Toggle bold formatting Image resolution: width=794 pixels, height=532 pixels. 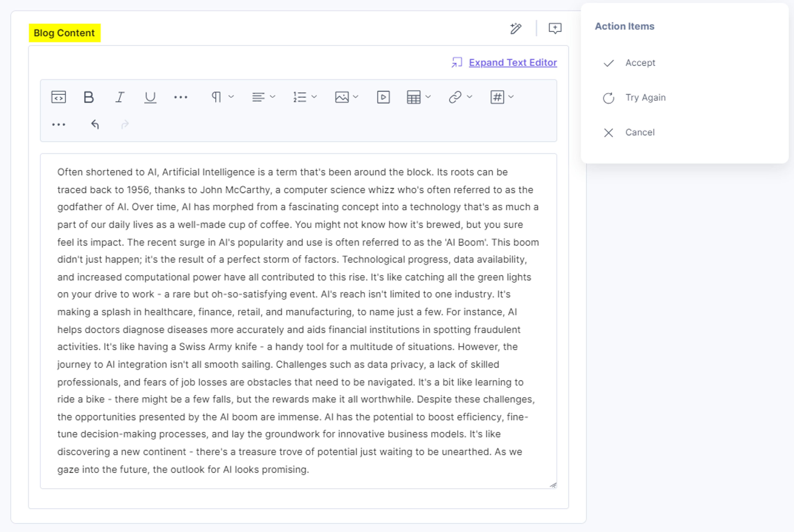pyautogui.click(x=89, y=97)
